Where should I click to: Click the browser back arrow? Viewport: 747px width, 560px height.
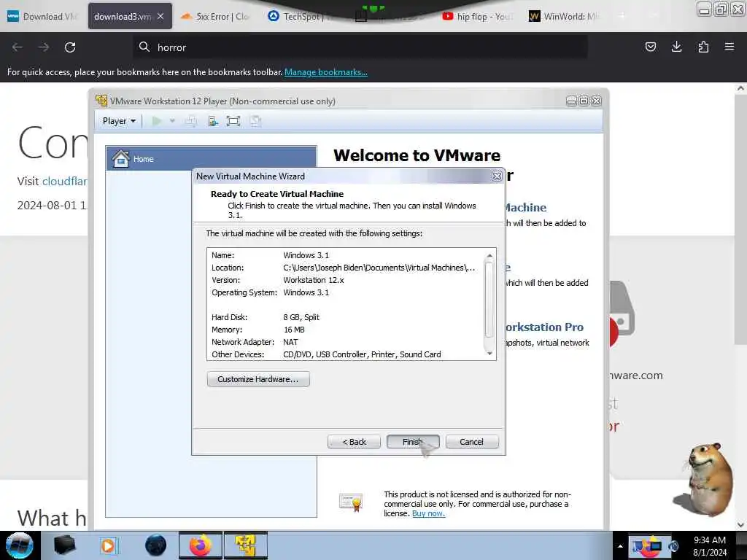coord(18,47)
